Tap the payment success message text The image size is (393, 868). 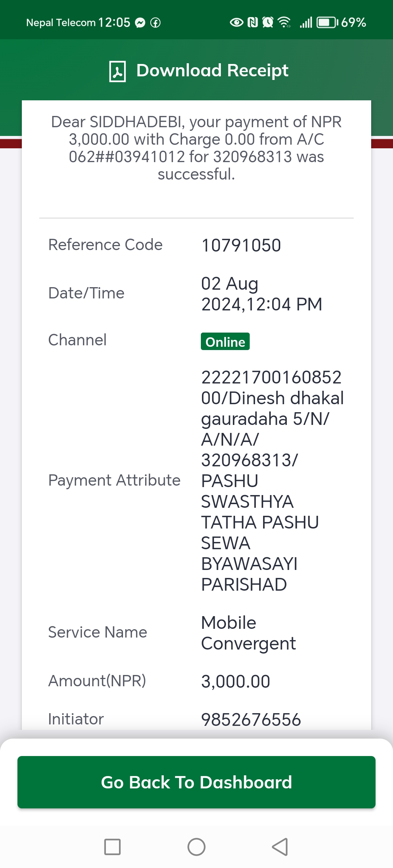(196, 148)
